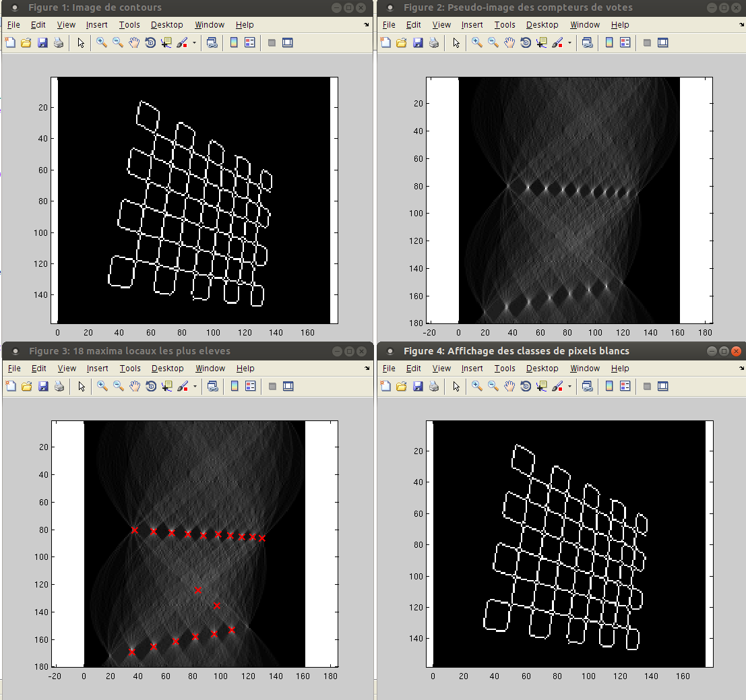This screenshot has height=700, width=746.
Task: Close Figure 4 with red close button
Action: click(736, 351)
